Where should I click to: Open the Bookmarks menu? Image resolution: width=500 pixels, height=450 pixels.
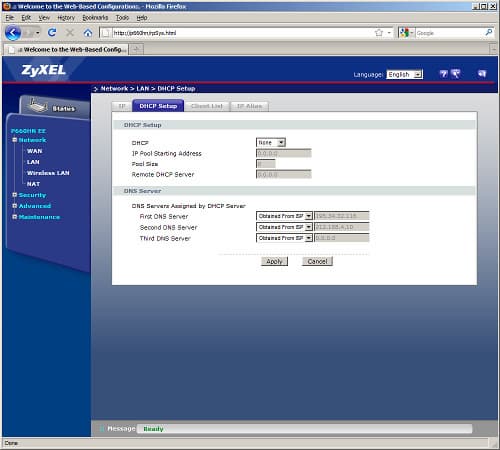click(95, 18)
